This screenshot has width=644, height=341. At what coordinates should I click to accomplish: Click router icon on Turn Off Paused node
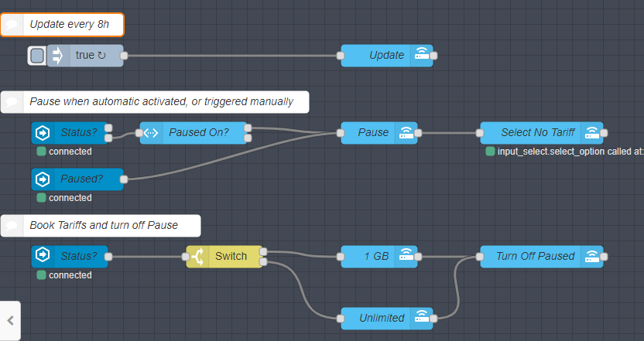592,257
